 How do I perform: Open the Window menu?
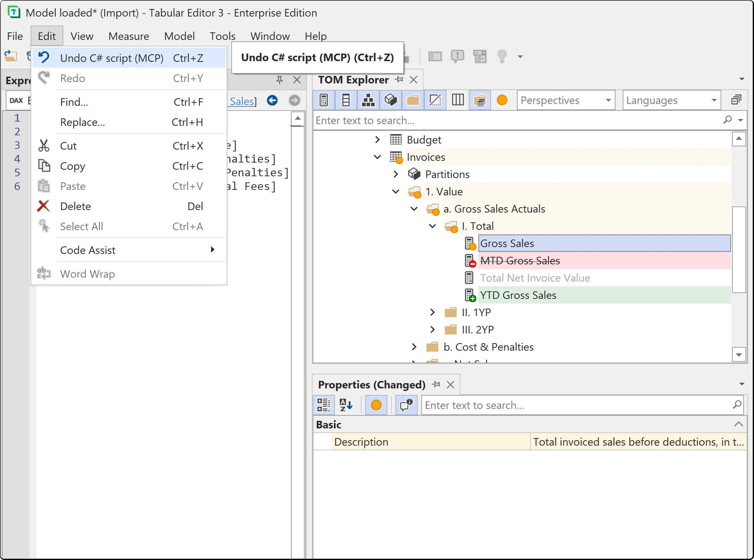270,36
